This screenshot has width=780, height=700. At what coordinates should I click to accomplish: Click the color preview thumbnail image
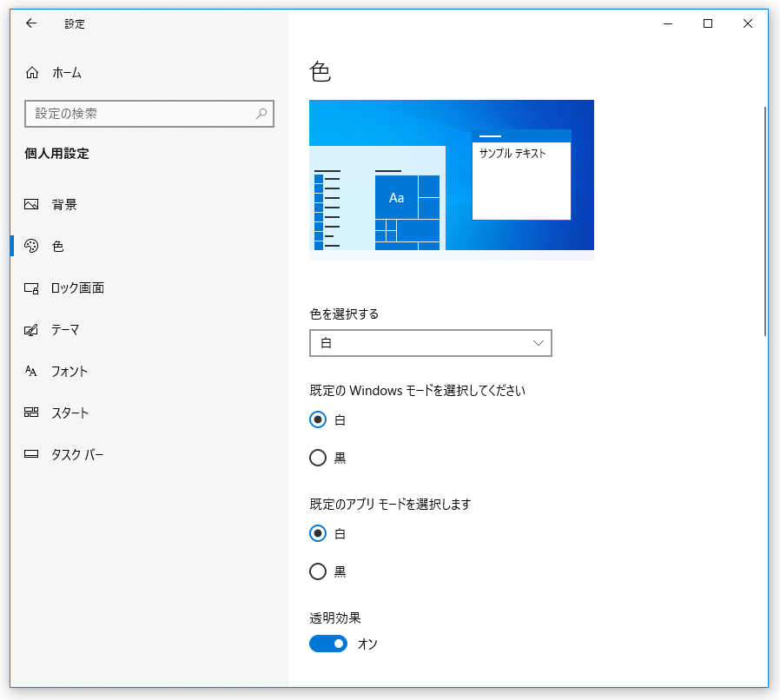click(x=452, y=180)
